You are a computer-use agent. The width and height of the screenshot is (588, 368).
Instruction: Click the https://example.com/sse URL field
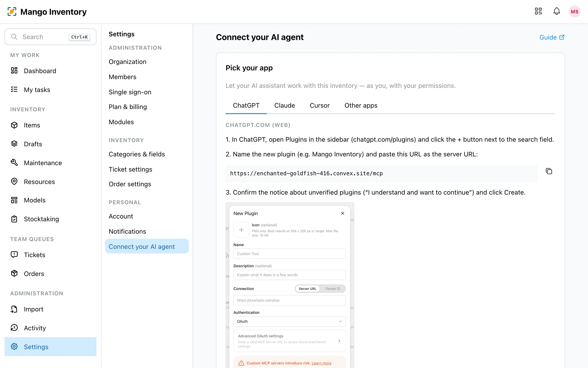(289, 300)
